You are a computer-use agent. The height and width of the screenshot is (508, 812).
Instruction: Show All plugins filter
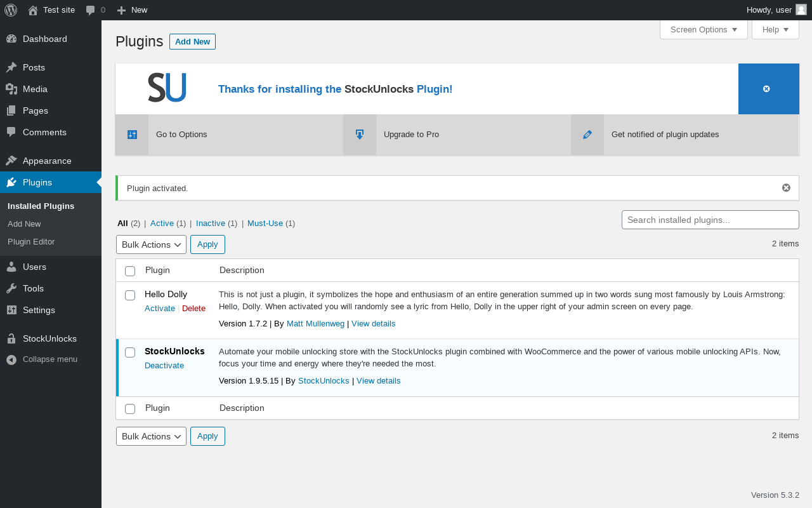coord(122,224)
